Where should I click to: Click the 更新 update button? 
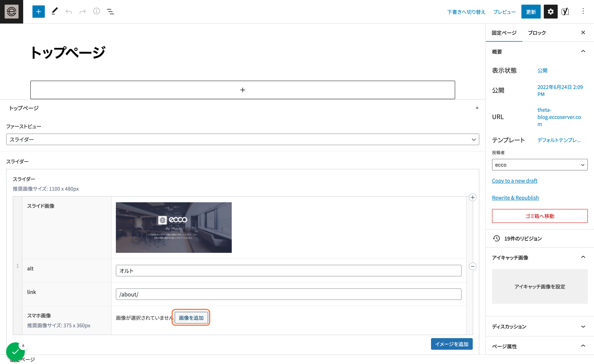click(531, 12)
